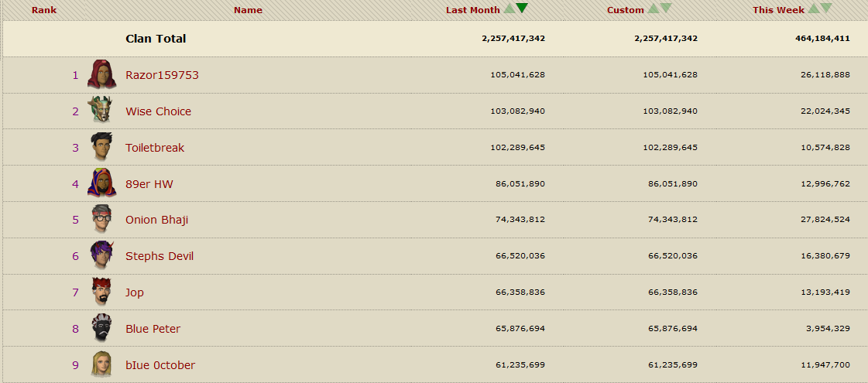868x383 pixels.
Task: Click Jop's bearded avatar icon
Action: coord(101,292)
